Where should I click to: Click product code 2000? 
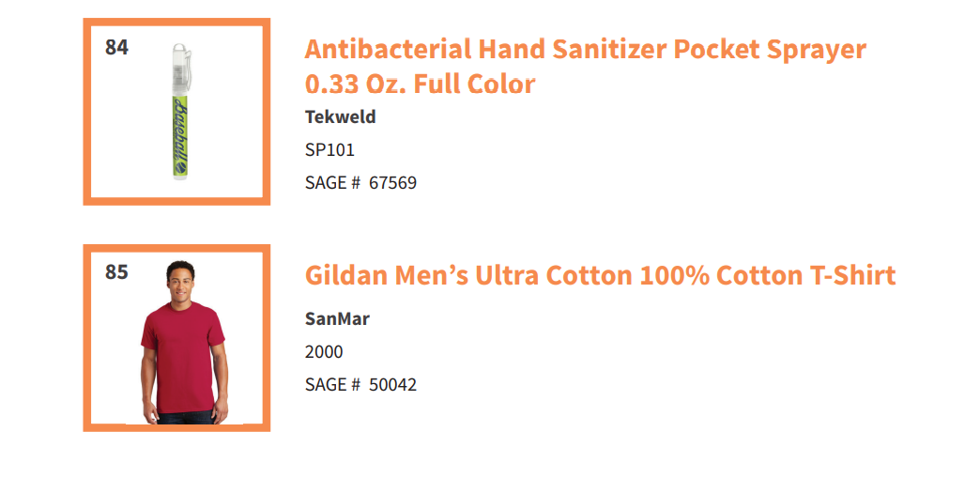324,351
